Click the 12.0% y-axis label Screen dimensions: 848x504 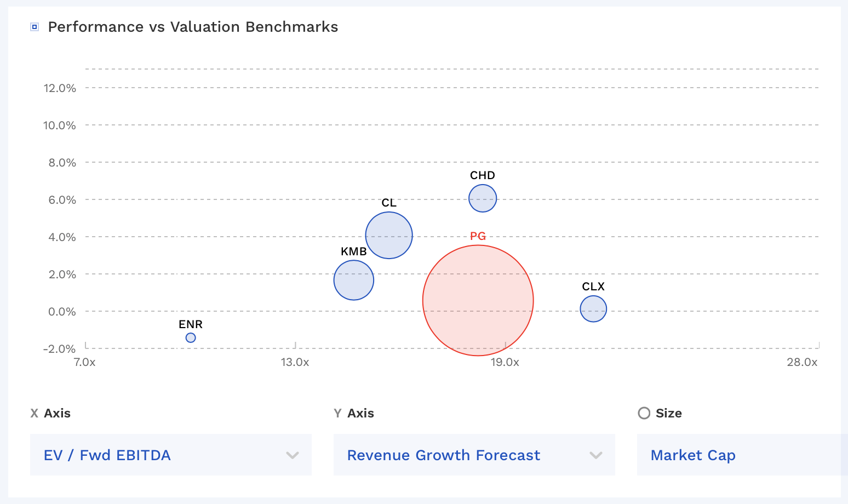pyautogui.click(x=60, y=88)
